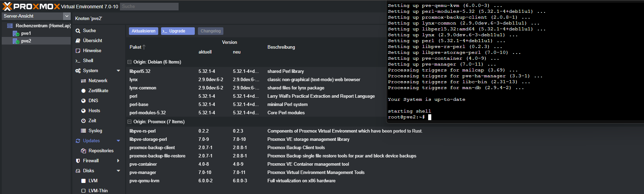This screenshot has width=644, height=194.
Task: Click the outlined square icon for LVM-Thin
Action: tap(83, 191)
